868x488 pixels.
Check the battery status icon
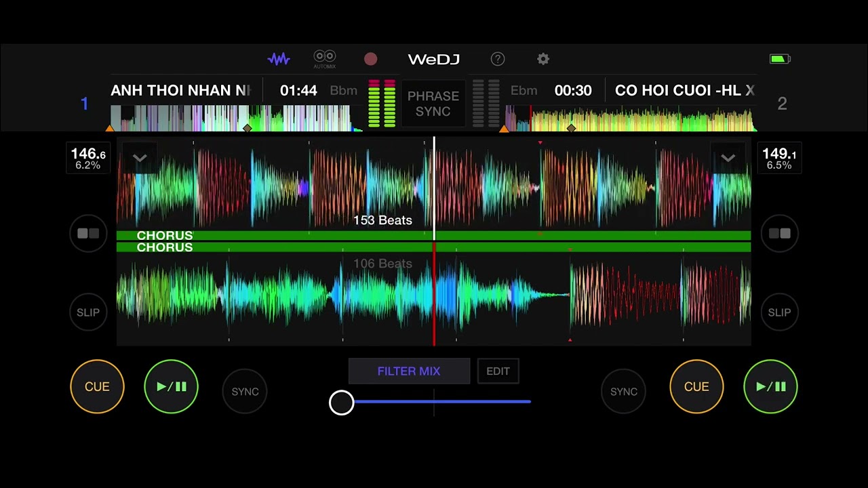coord(780,59)
